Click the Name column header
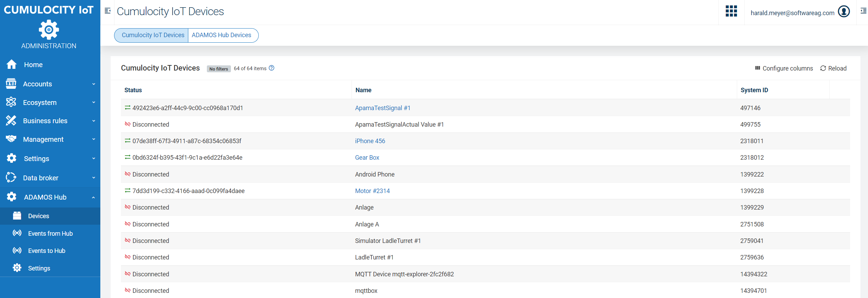 click(363, 90)
